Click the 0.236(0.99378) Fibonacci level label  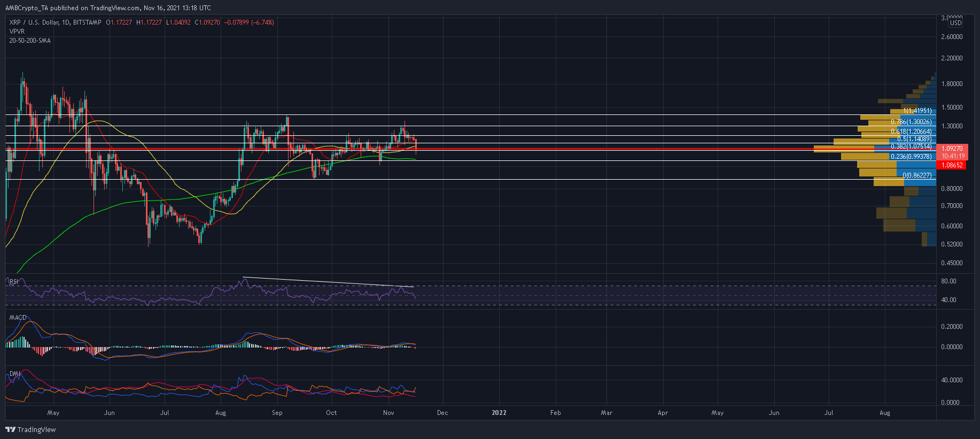tap(911, 157)
